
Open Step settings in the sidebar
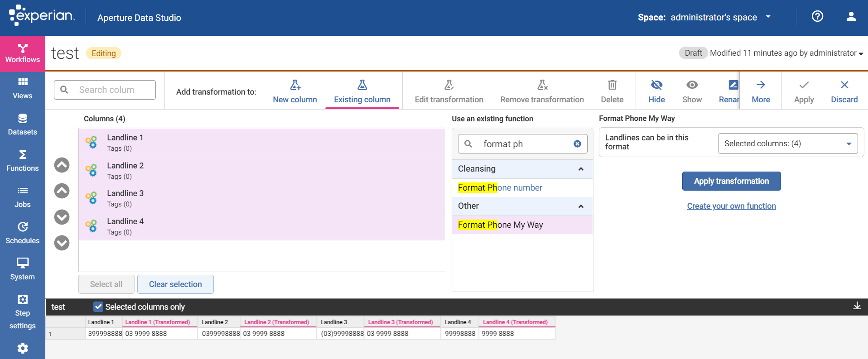point(23,312)
